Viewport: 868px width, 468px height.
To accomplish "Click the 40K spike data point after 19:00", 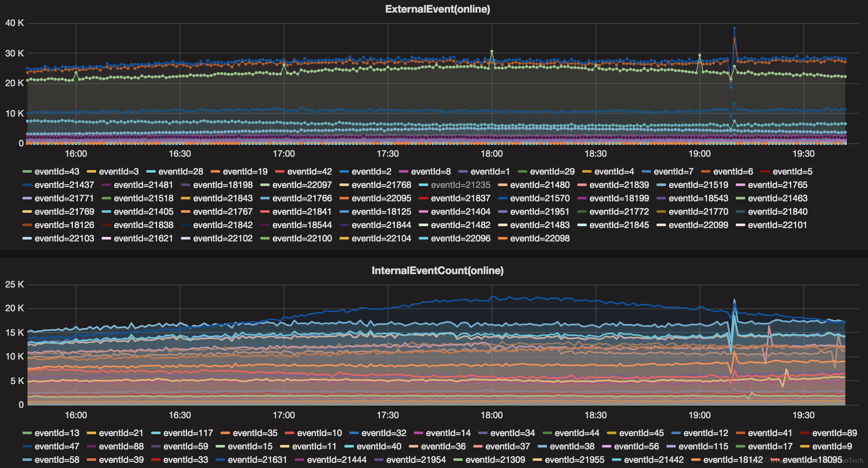I will click(x=734, y=28).
